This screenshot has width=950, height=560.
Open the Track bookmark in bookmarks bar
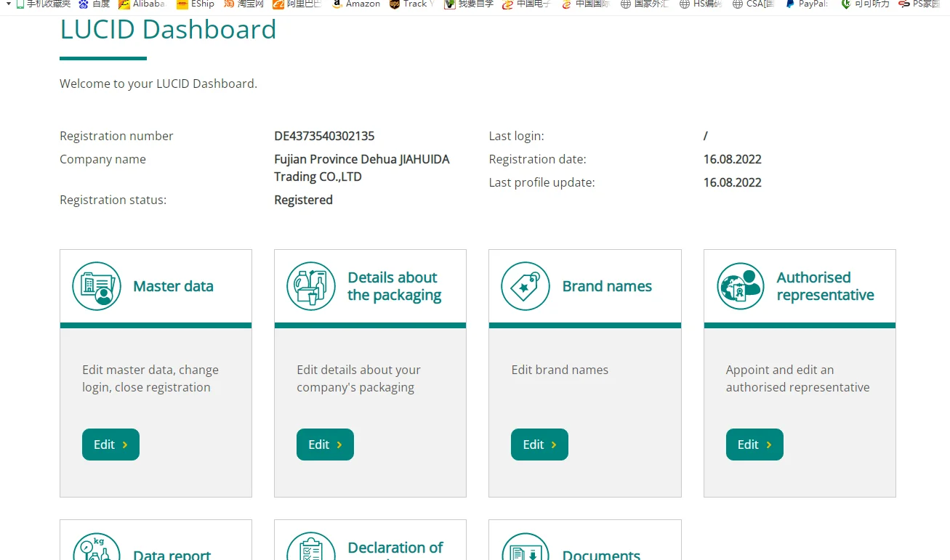(411, 4)
